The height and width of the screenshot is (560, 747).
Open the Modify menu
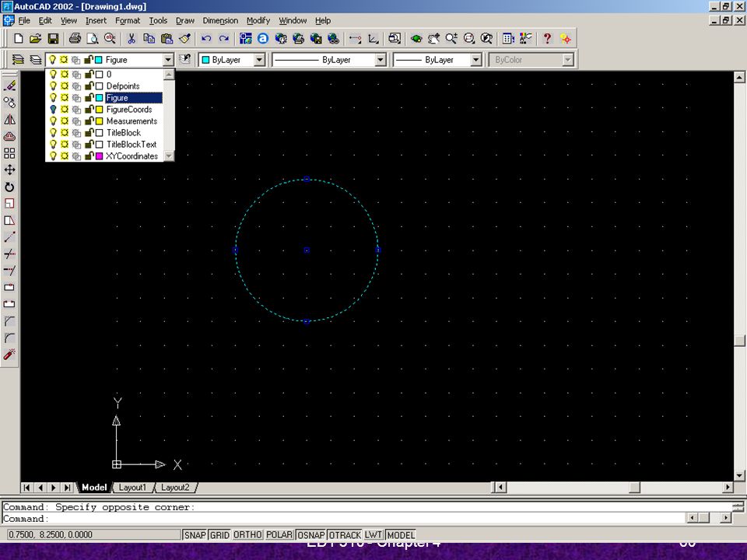pyautogui.click(x=258, y=20)
